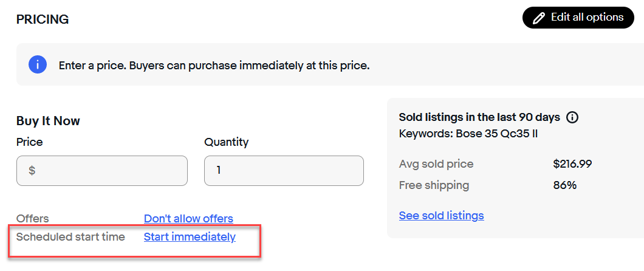Viewport: 644px width, 271px height.
Task: Open the info tooltip beside Sold listings heading
Action: click(572, 117)
